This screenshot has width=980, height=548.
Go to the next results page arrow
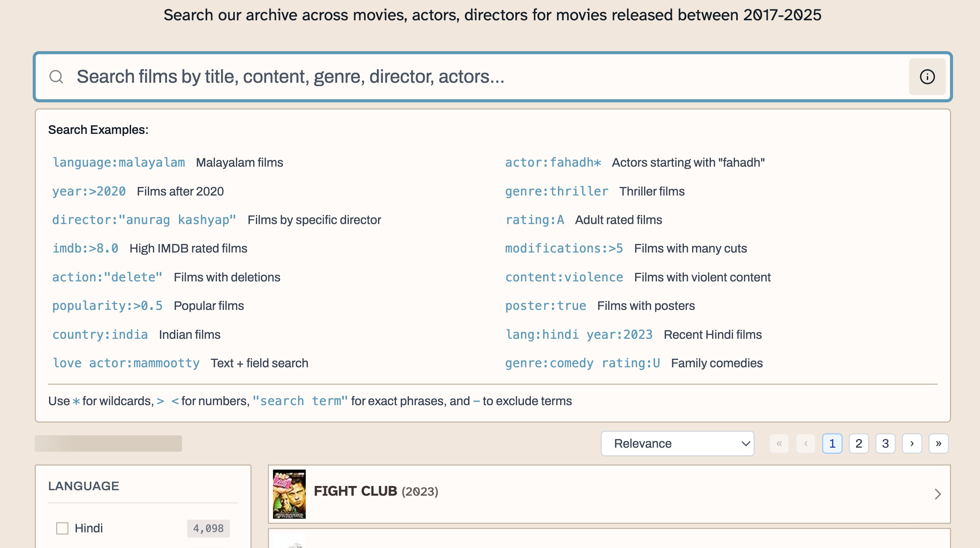[912, 443]
